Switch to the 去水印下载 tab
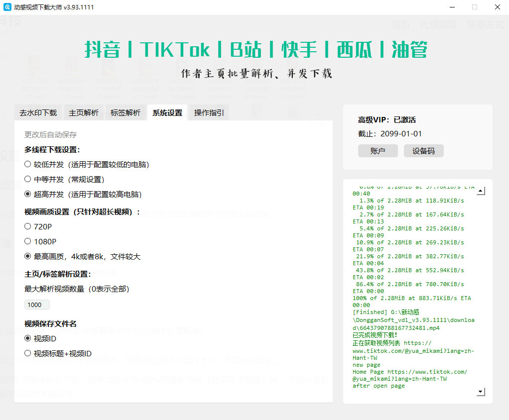The height and width of the screenshot is (420, 509). (38, 113)
